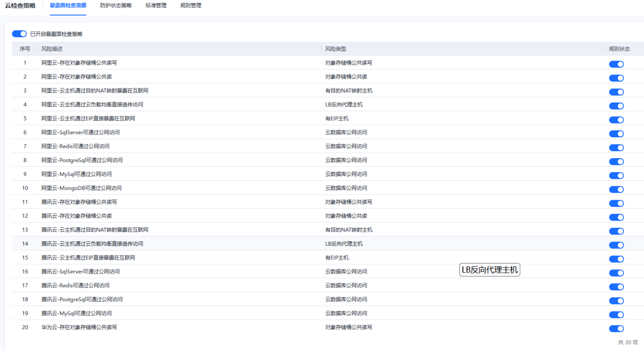Switch to the 防护状态策略 tab

tap(119, 6)
